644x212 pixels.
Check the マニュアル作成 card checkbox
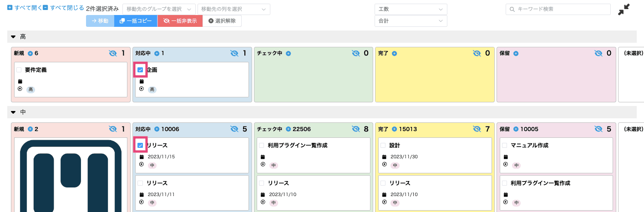point(504,146)
